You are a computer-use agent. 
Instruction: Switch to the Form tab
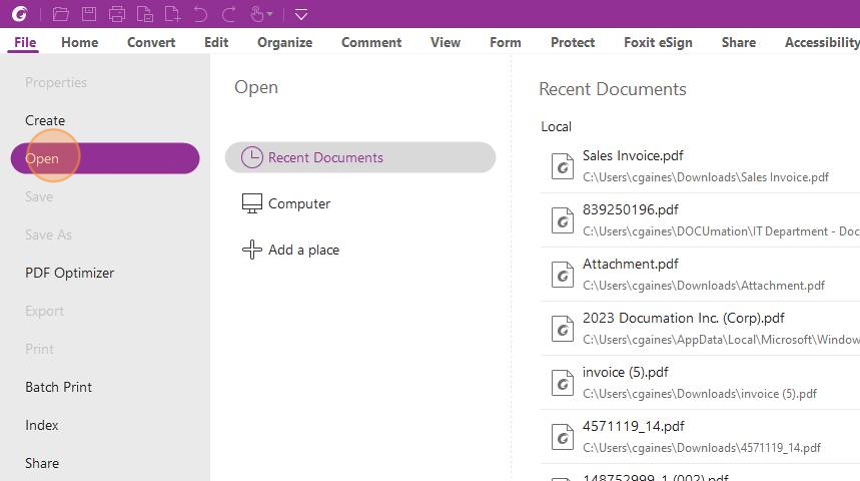pos(505,42)
